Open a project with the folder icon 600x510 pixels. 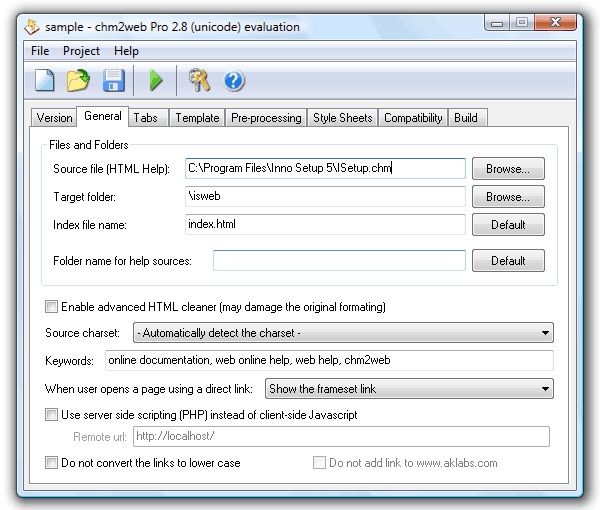point(78,80)
